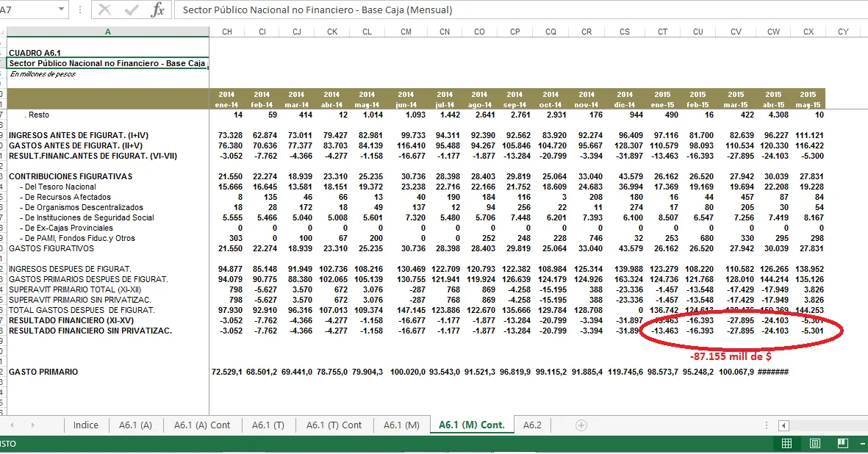Switch to the Indice sheet tab
The width and height of the screenshot is (868, 454).
(x=86, y=425)
